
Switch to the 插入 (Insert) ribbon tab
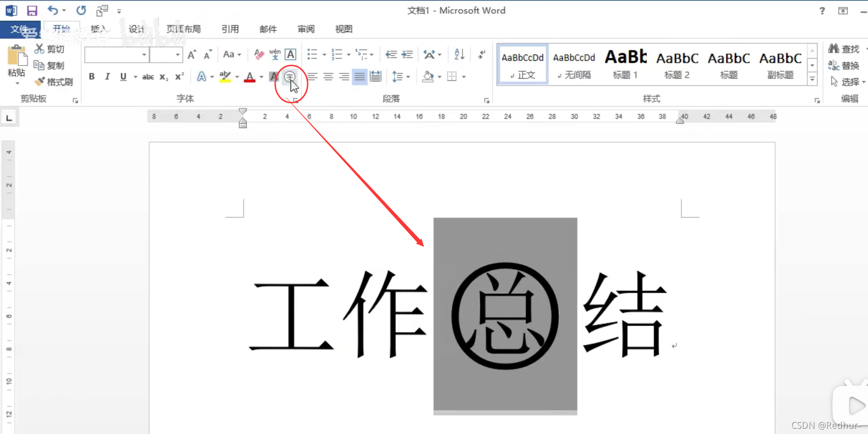click(x=98, y=29)
